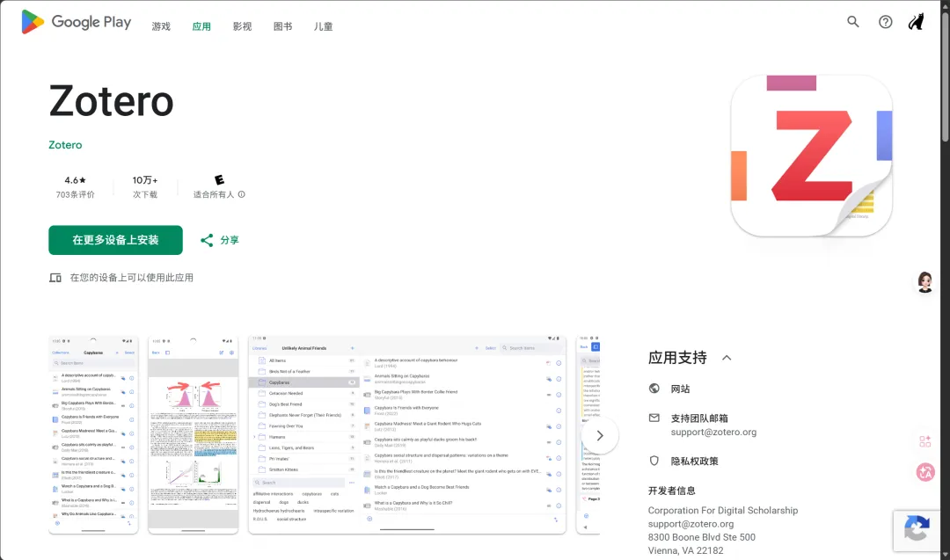
Task: Click the scrollbar down arrow
Action: tap(945, 554)
